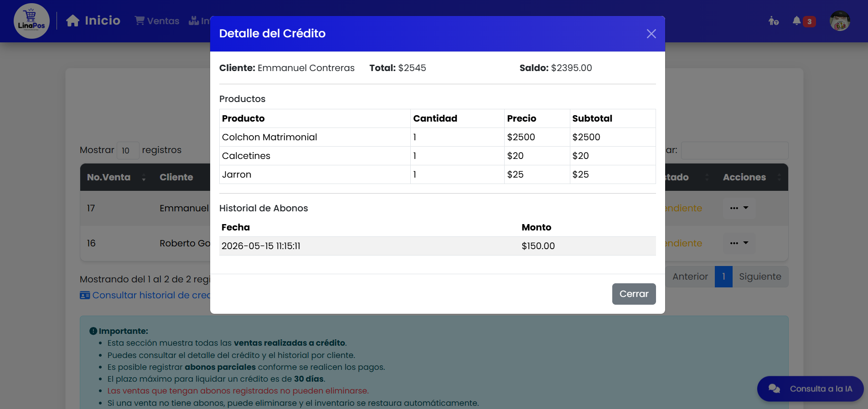Open the Mostrar registros count dropdown
The height and width of the screenshot is (409, 868).
click(x=128, y=150)
